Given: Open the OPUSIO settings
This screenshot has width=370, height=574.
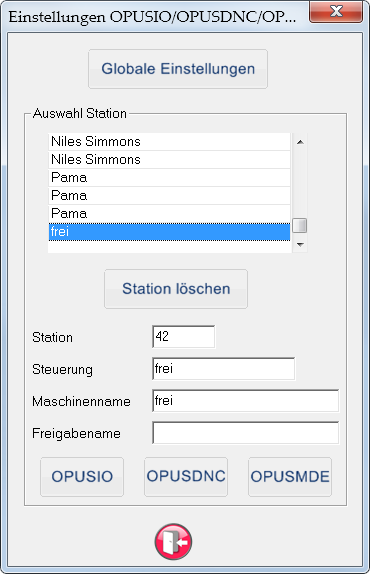Looking at the screenshot, I should coord(82,477).
